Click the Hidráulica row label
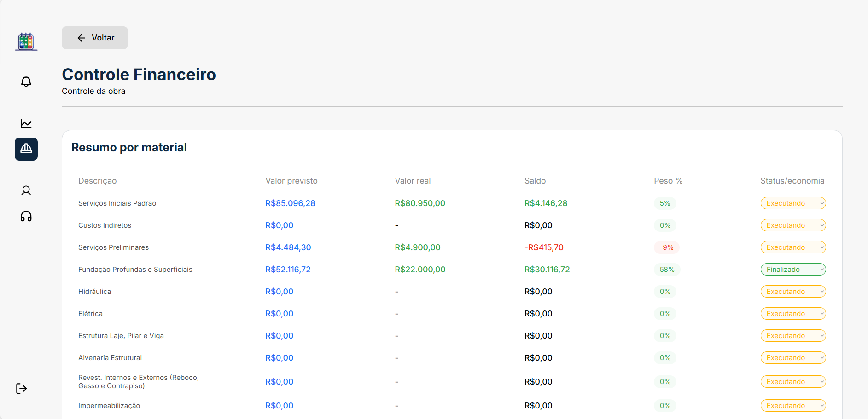Screen dimensions: 868x419 (94, 292)
